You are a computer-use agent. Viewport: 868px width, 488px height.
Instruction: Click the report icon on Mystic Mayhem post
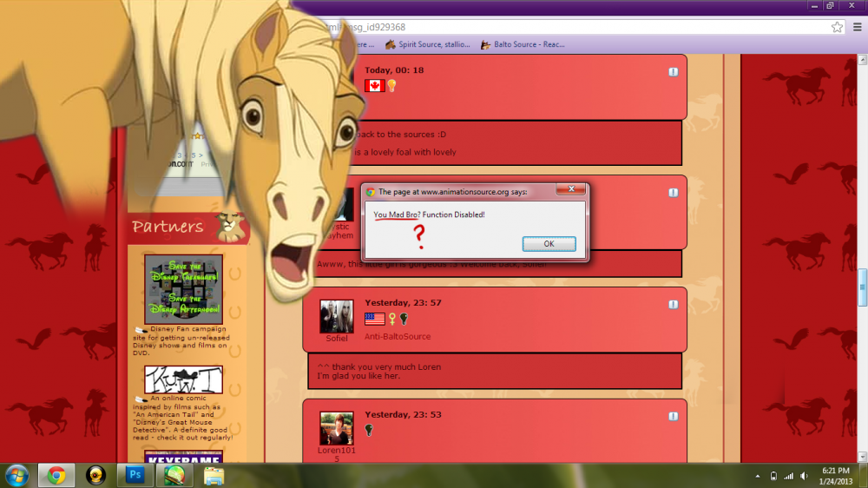click(x=674, y=193)
